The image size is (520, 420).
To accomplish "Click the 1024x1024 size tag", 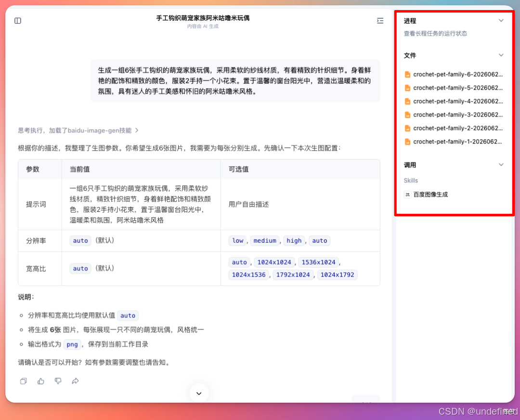I will point(274,262).
